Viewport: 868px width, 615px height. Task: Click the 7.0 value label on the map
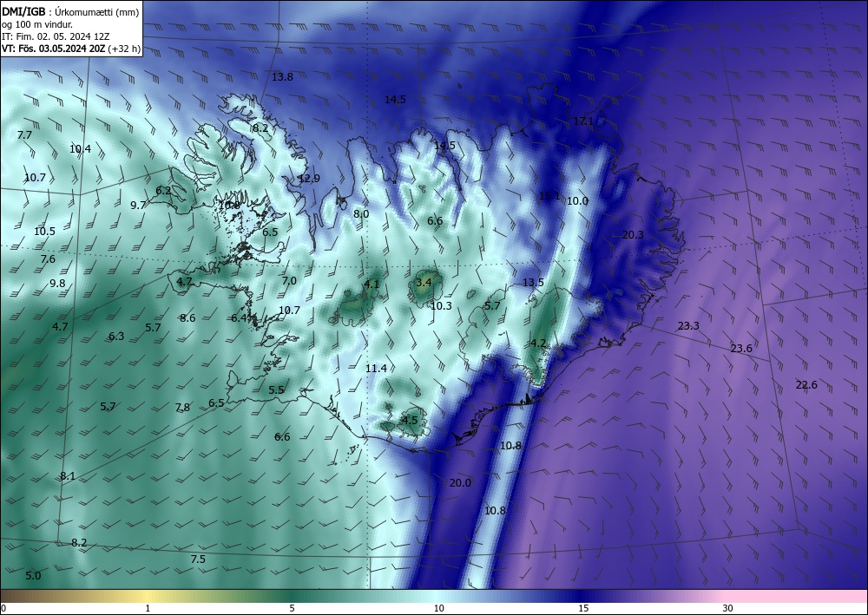tap(289, 281)
